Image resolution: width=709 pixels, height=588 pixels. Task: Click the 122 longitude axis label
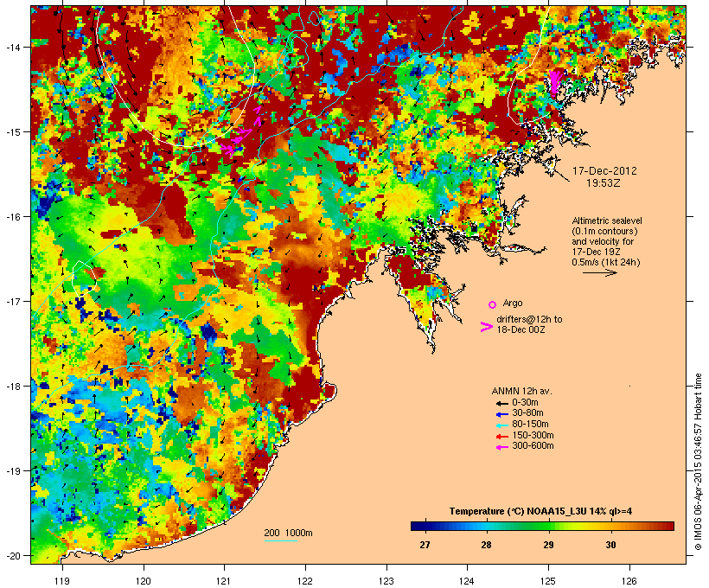pos(305,581)
